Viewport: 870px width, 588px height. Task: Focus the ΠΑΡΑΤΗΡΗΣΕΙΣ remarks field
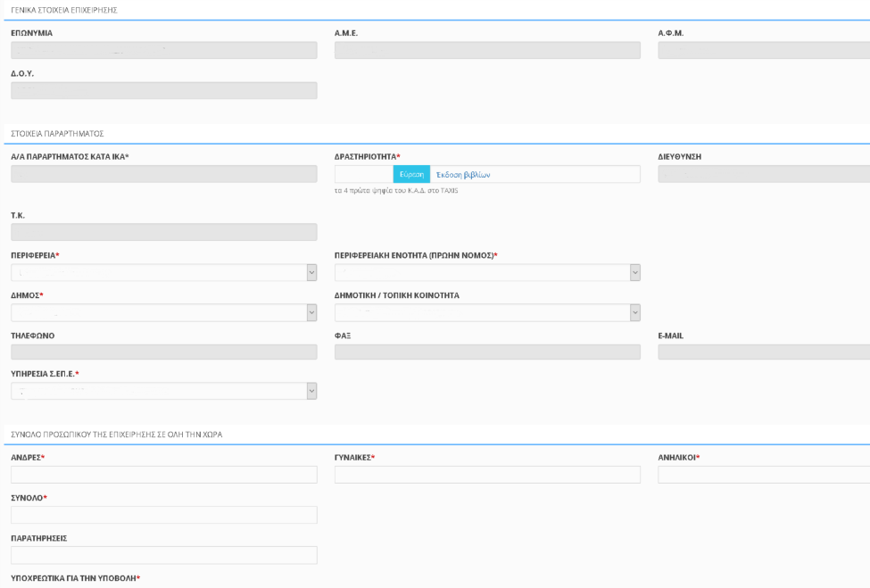[163, 555]
